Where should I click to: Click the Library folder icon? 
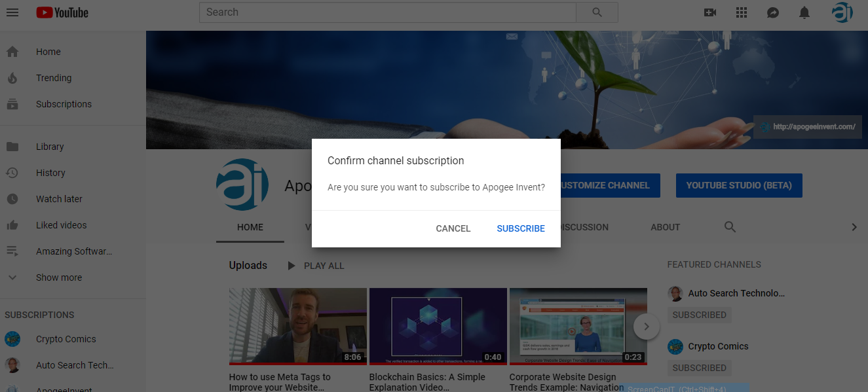pyautogui.click(x=12, y=147)
